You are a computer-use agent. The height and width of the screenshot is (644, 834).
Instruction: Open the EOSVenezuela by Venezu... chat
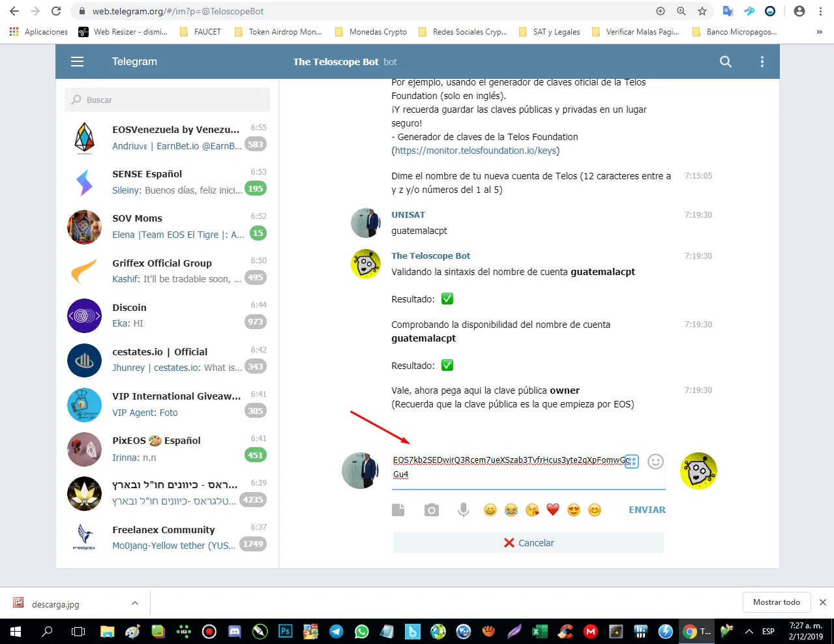coord(167,138)
